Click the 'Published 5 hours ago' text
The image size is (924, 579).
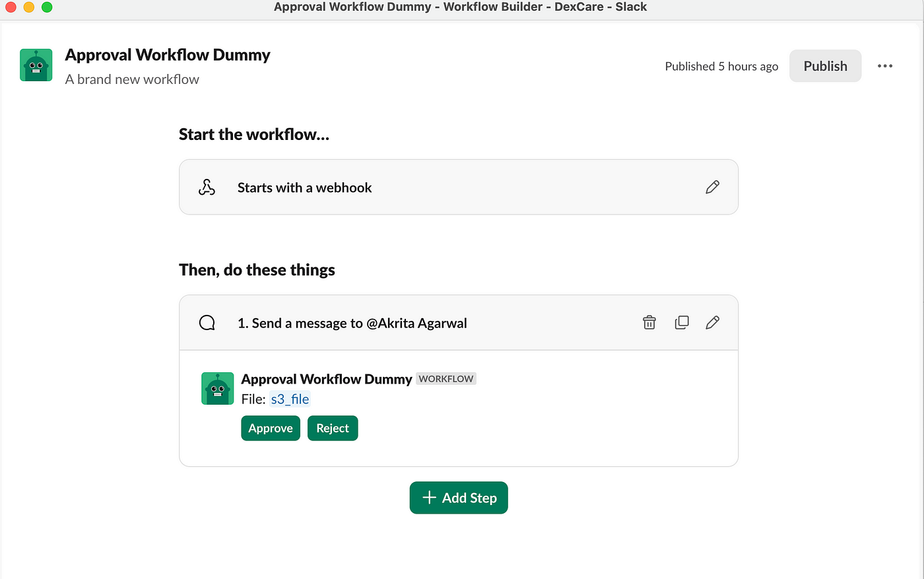721,66
